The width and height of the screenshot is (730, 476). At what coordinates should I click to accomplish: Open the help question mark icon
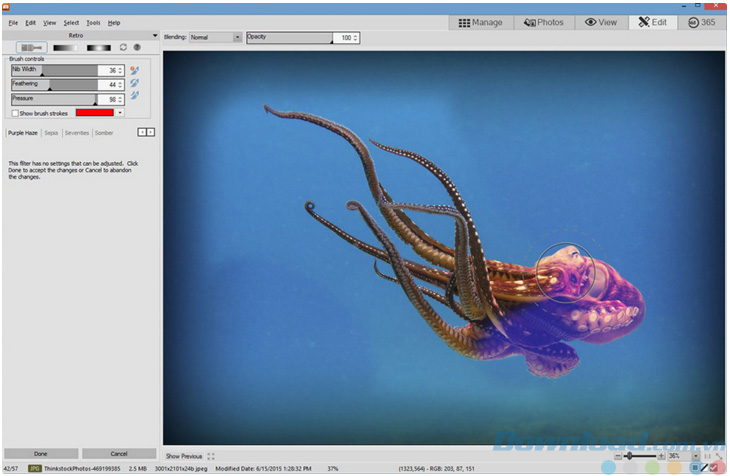[x=137, y=47]
